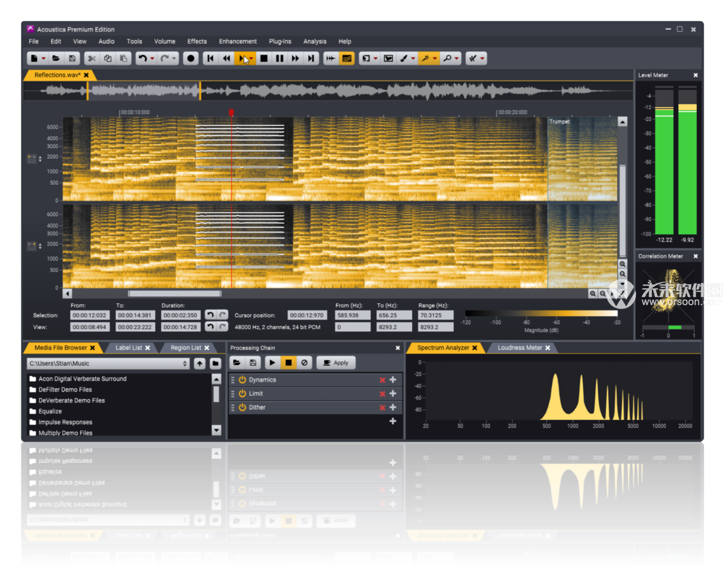Open the brush tool dropdown arrow

click(x=413, y=59)
